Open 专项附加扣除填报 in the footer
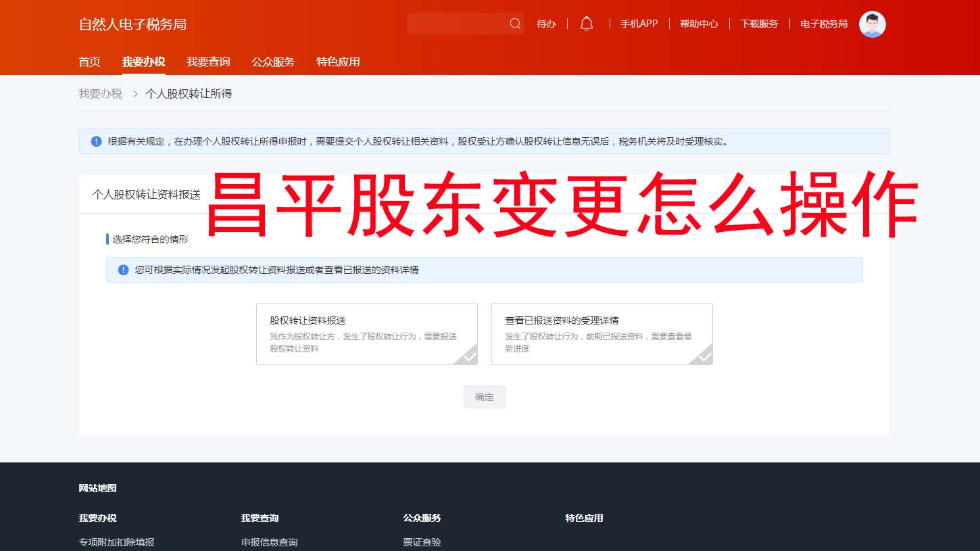The image size is (980, 551). point(116,542)
